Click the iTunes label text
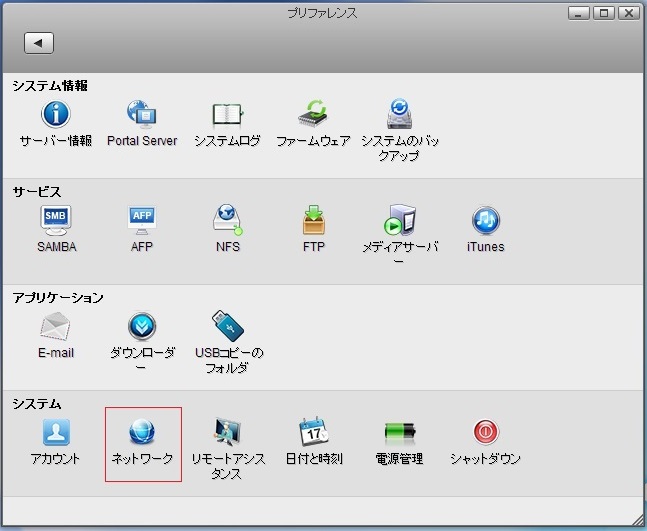This screenshot has width=647, height=531. (x=486, y=247)
